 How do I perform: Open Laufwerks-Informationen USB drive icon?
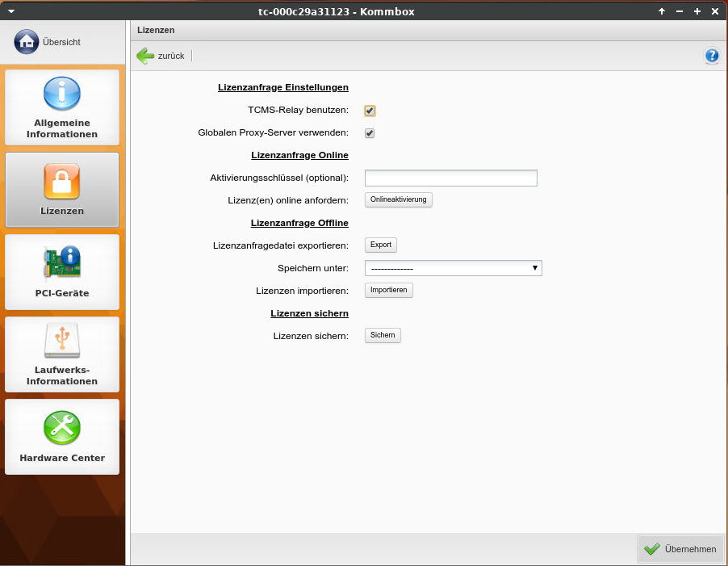(x=62, y=341)
